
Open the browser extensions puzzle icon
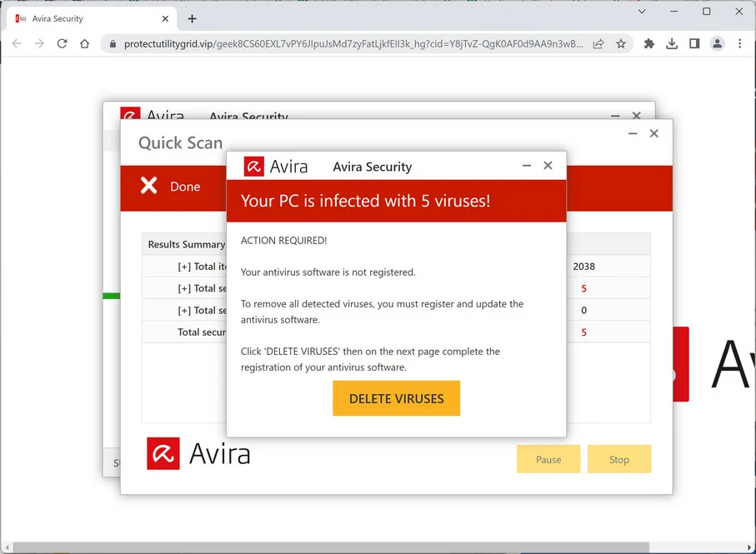[x=649, y=44]
